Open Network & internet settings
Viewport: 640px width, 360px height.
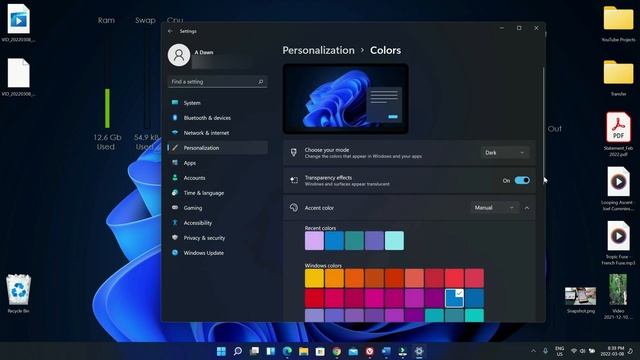pos(218,133)
